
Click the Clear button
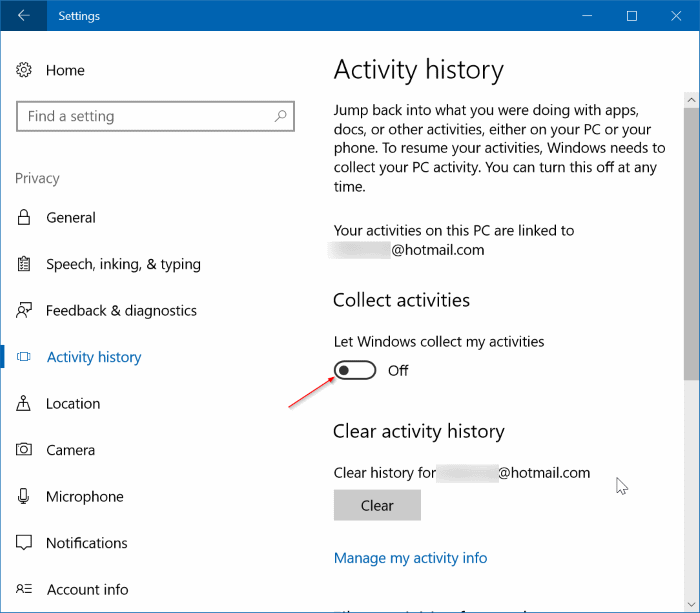pos(377,505)
